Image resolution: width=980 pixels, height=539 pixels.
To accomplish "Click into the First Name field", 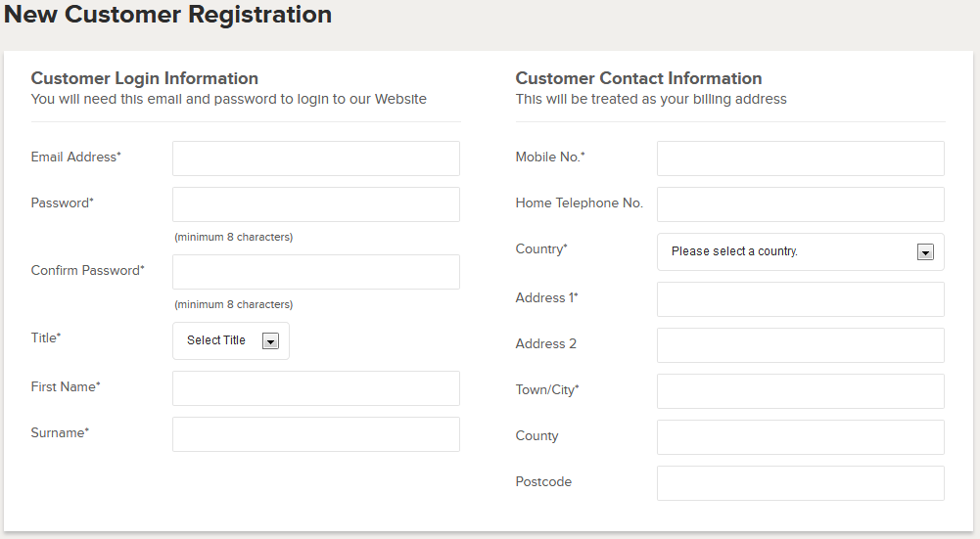I will coord(316,388).
